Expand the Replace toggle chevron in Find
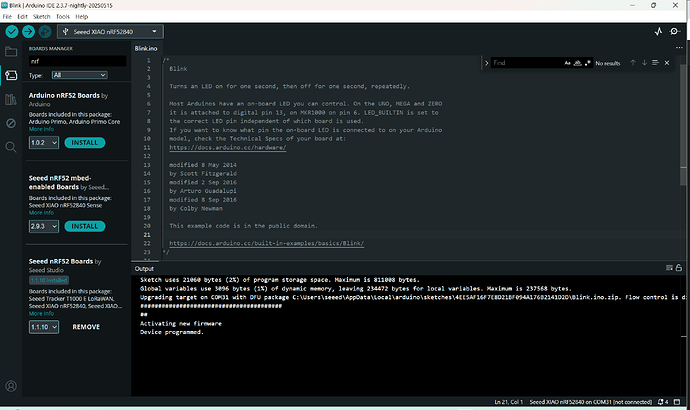The height and width of the screenshot is (410, 690). click(x=486, y=63)
